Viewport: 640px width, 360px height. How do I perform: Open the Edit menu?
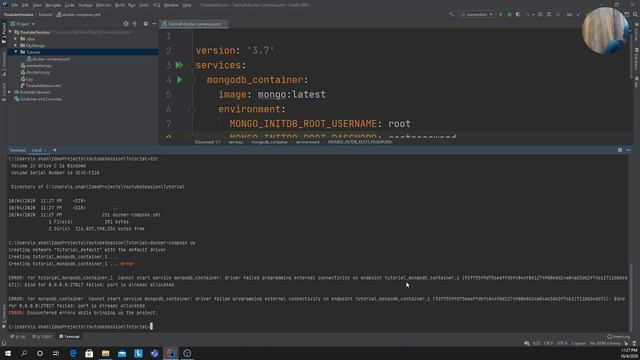(x=25, y=5)
